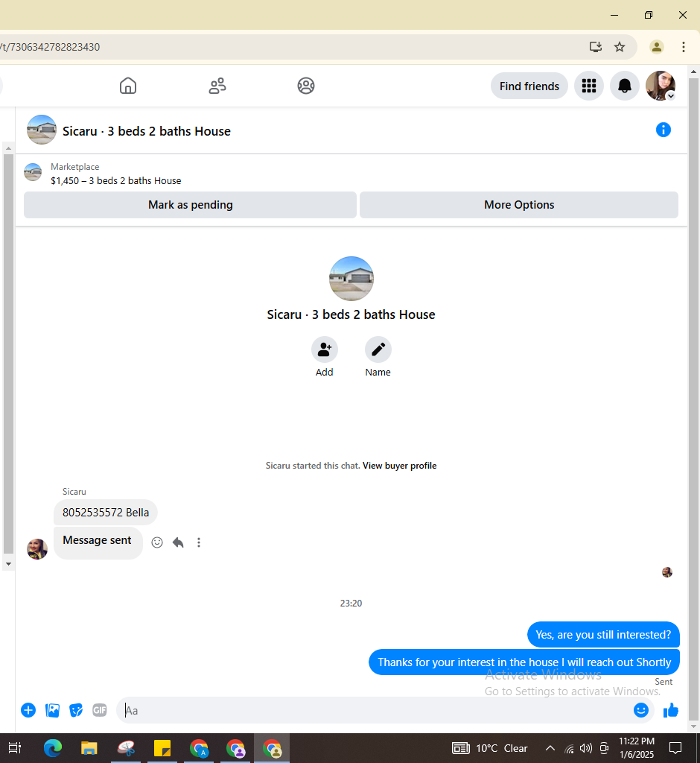700x763 pixels.
Task: Open account profile picture menu
Action: pyautogui.click(x=660, y=86)
